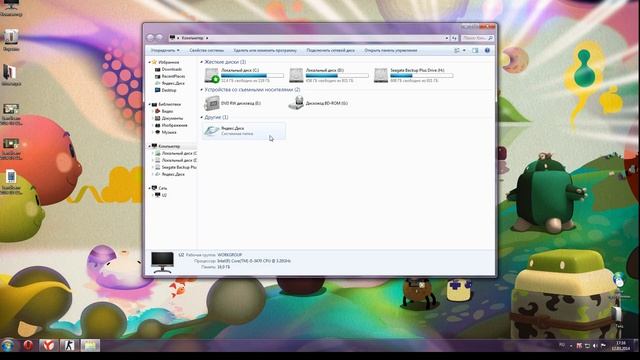Select Яндекс.Диск under Компьютер tree
Screen dimensions: 640x360
point(173,174)
